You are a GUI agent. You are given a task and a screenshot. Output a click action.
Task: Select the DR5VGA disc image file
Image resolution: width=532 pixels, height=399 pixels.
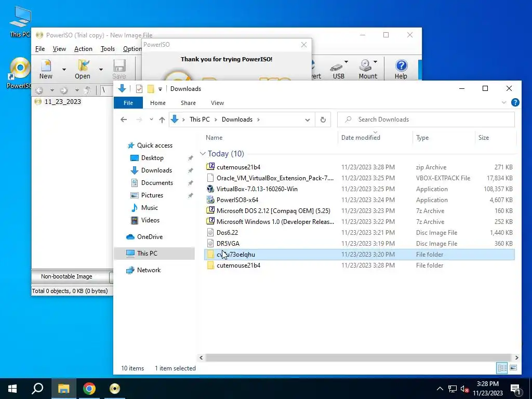(x=360, y=244)
